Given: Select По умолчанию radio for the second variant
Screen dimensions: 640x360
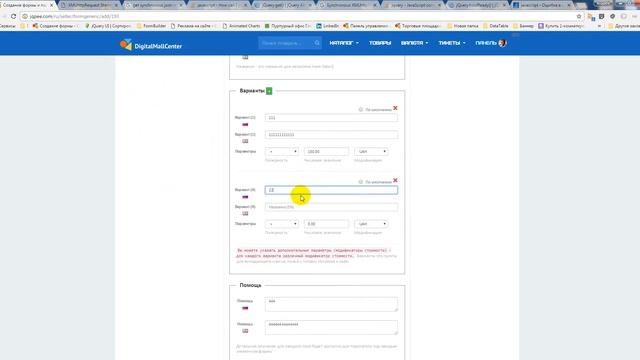Looking at the screenshot, I should coord(361,182).
